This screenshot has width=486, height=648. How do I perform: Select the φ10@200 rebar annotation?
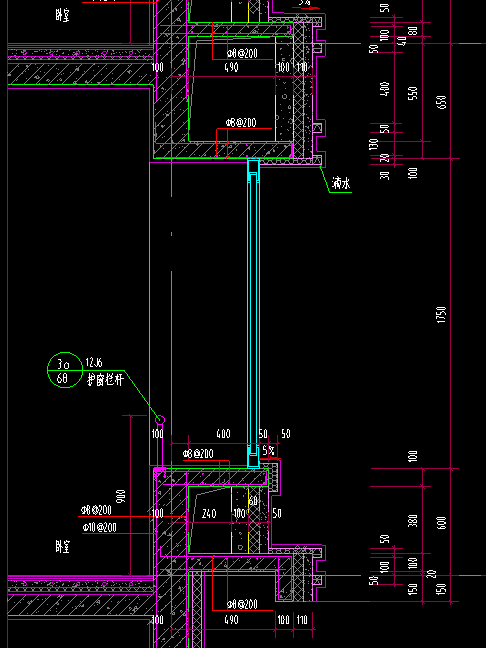pos(100,527)
